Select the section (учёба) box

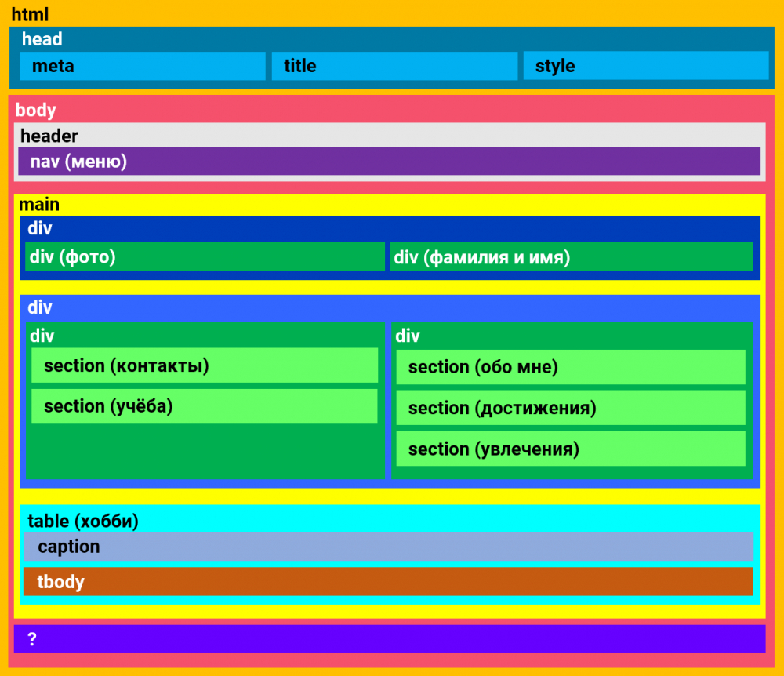(205, 406)
